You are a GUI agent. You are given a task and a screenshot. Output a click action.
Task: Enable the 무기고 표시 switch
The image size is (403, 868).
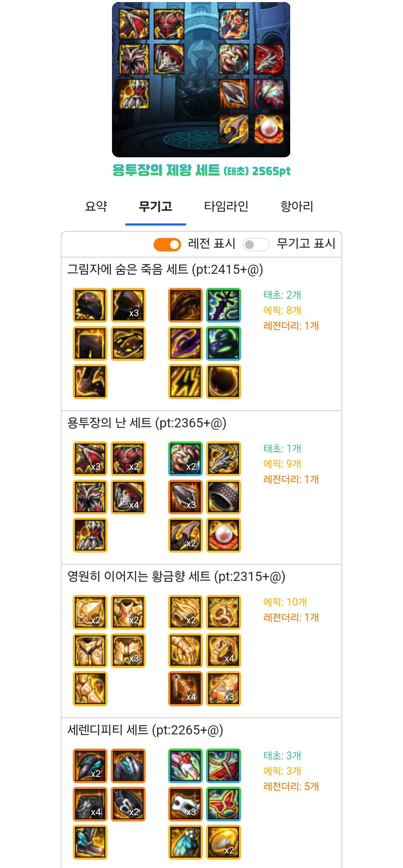point(256,244)
